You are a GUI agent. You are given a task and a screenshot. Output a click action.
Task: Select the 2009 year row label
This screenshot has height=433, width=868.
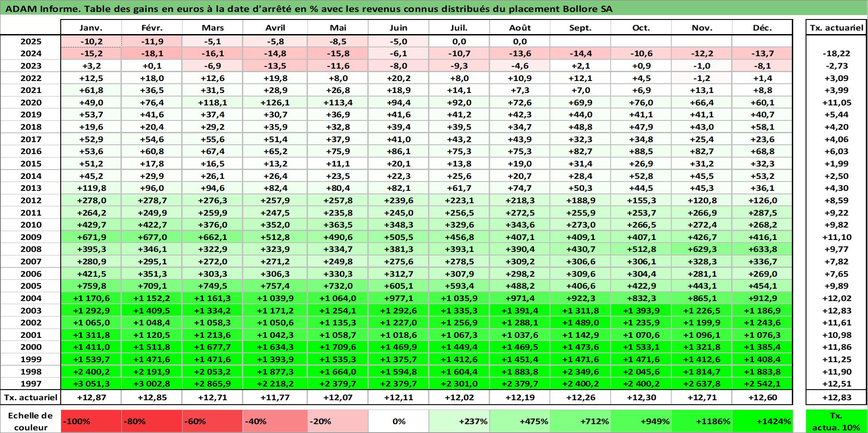click(x=31, y=237)
